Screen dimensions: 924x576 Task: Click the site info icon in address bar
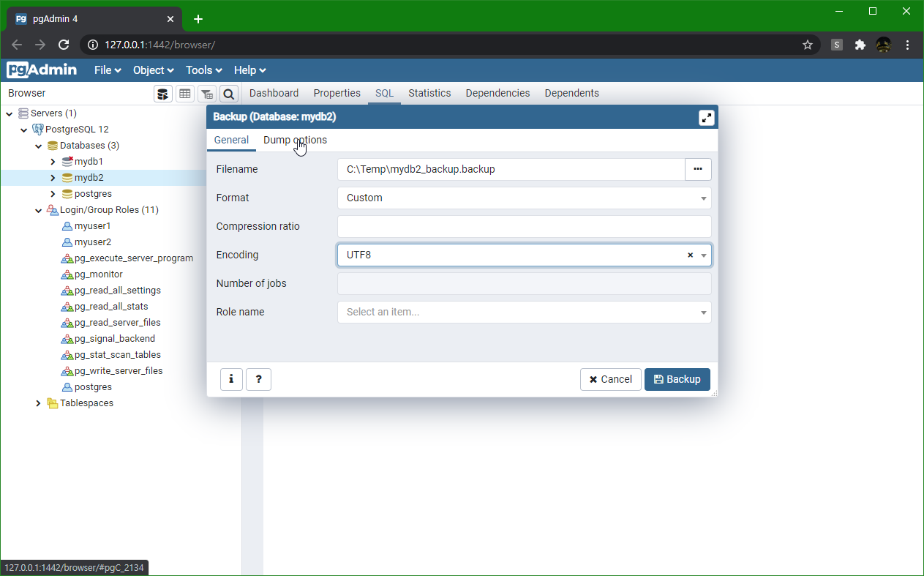tap(93, 45)
